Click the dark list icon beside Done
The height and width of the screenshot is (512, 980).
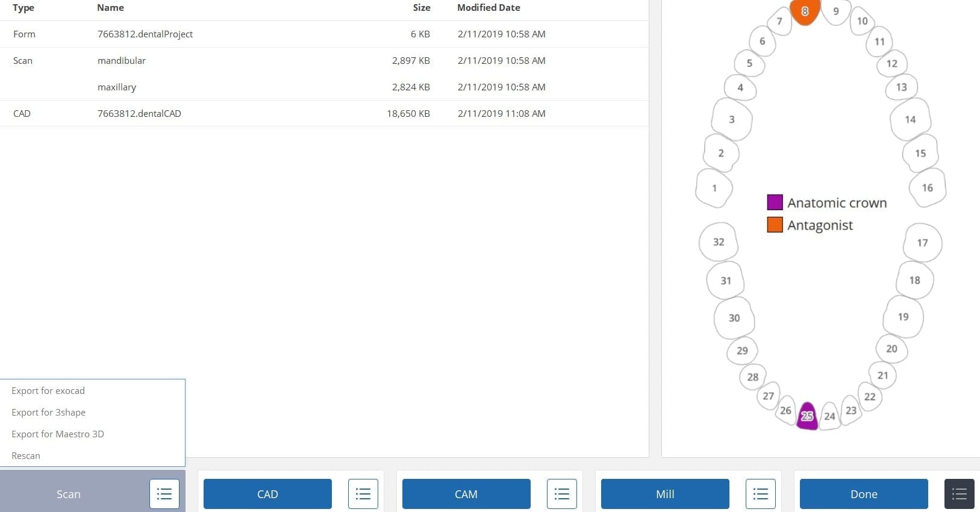(x=959, y=494)
